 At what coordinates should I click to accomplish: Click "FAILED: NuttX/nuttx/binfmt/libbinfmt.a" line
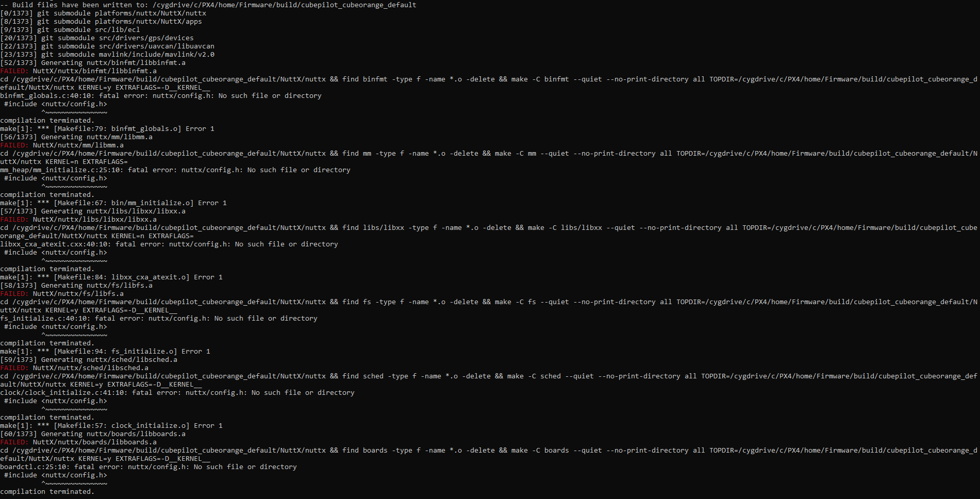point(78,71)
